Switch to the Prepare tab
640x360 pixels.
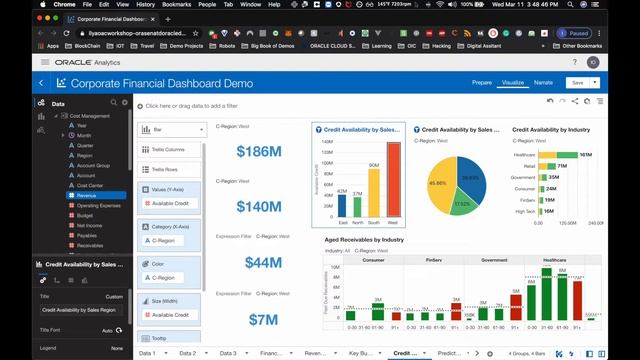coord(482,82)
